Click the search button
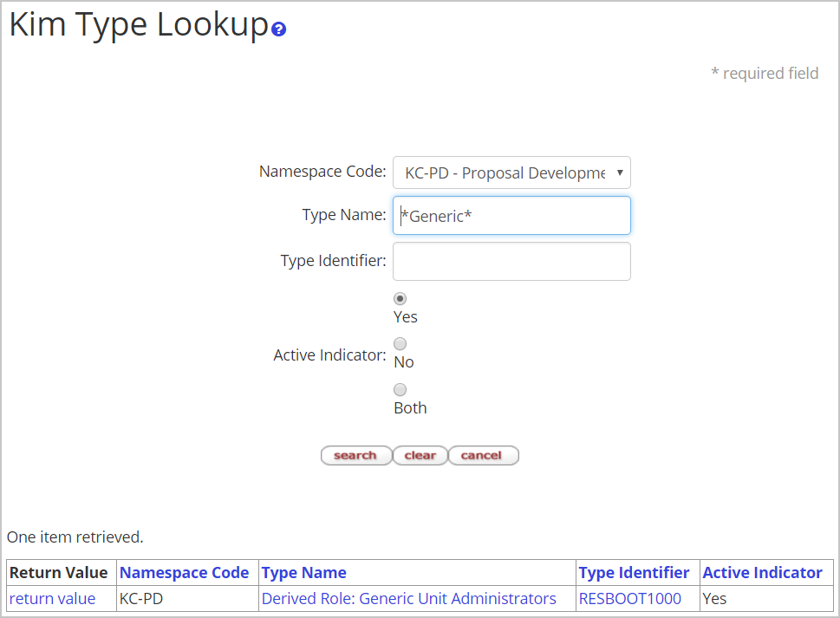 point(356,455)
